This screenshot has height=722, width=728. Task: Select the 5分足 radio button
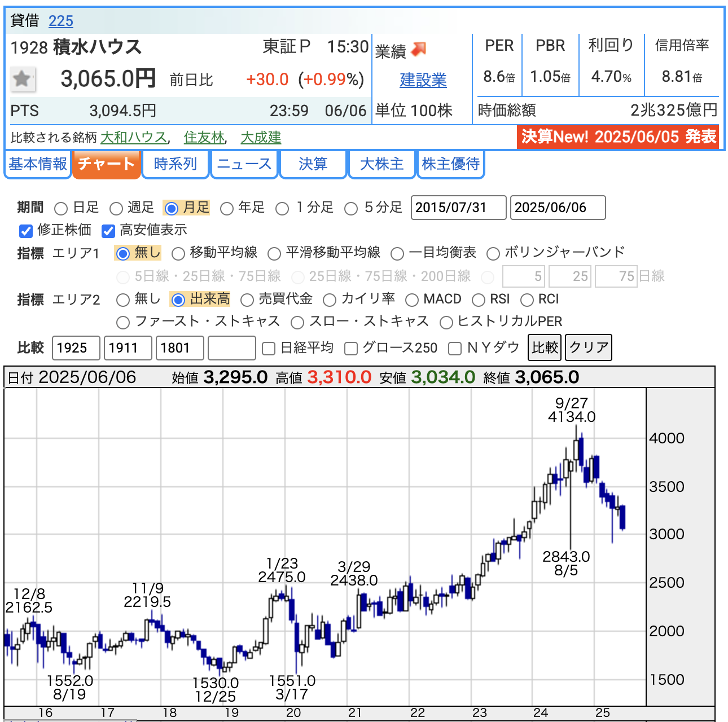(351, 209)
